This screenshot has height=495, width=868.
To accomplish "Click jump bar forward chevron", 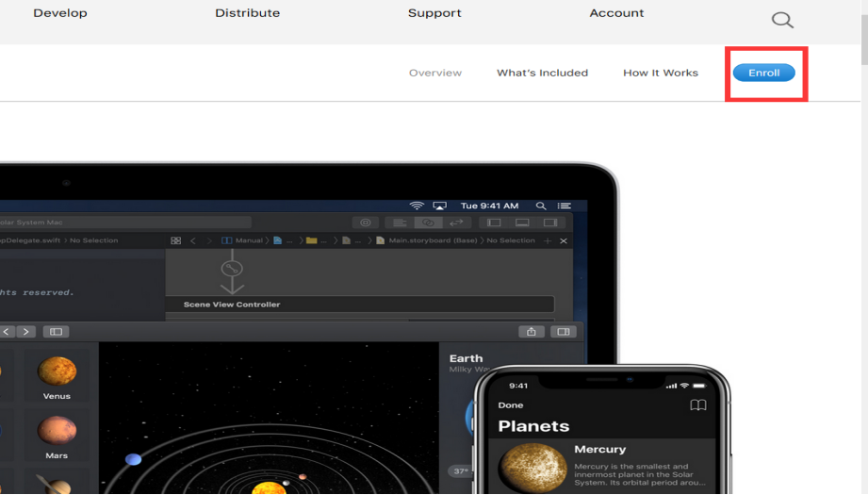I will tap(209, 240).
